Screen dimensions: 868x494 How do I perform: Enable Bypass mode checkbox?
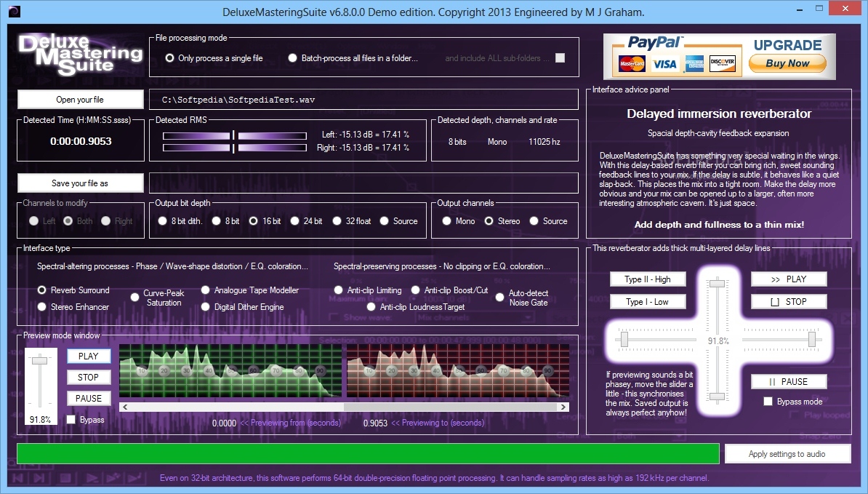pyautogui.click(x=768, y=402)
